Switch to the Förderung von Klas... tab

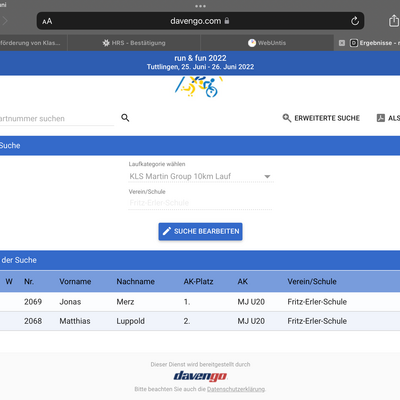click(33, 43)
